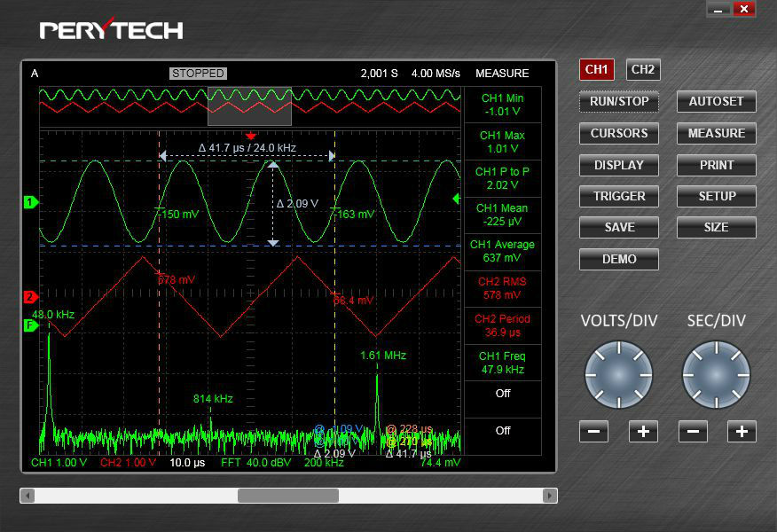
Task: Click the first Off measurement slot
Action: pyautogui.click(x=503, y=393)
